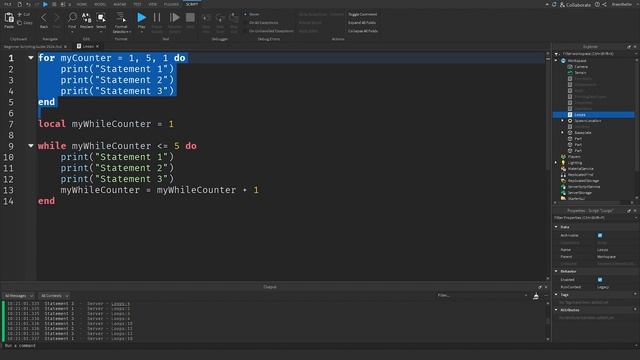
Task: Collapse the Tags properties section
Action: 556,295
